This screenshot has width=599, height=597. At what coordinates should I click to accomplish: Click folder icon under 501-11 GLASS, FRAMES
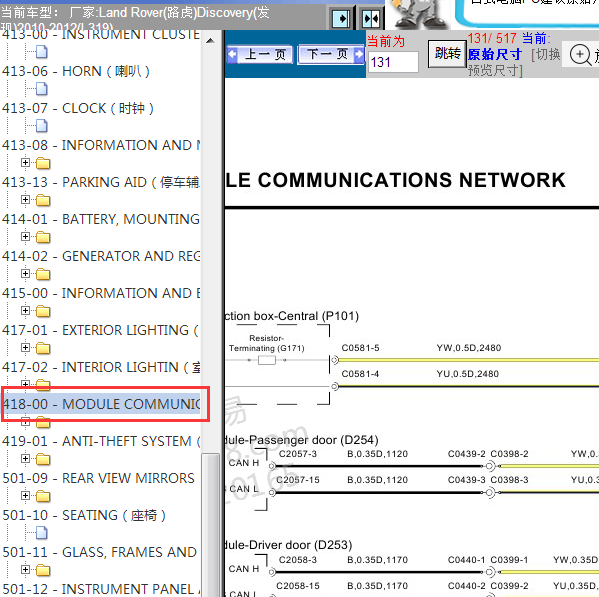pos(43,570)
